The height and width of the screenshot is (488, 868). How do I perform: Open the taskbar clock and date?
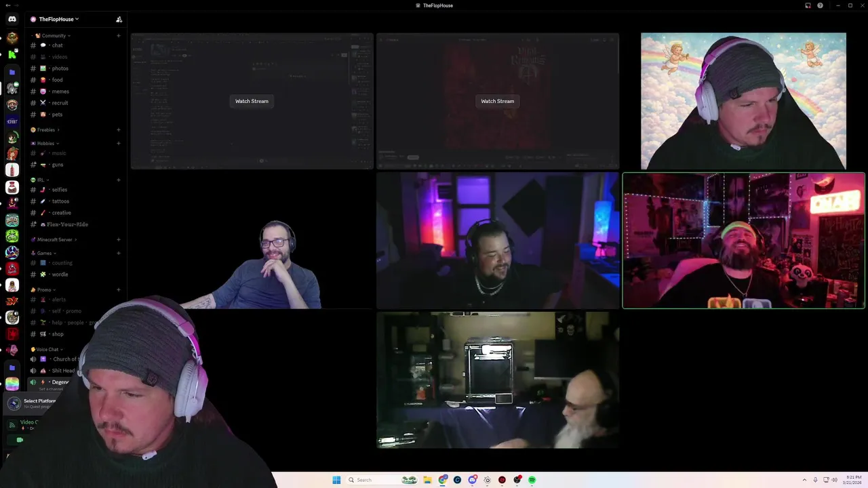(853, 480)
